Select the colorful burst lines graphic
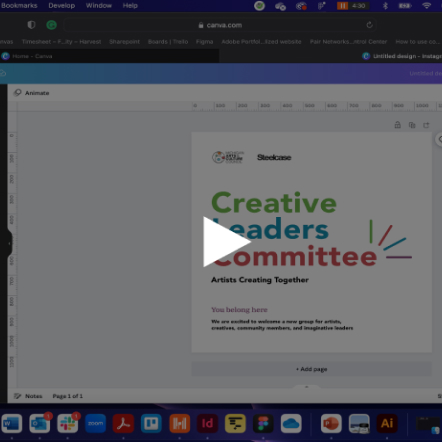The image size is (442, 442). coord(390,239)
